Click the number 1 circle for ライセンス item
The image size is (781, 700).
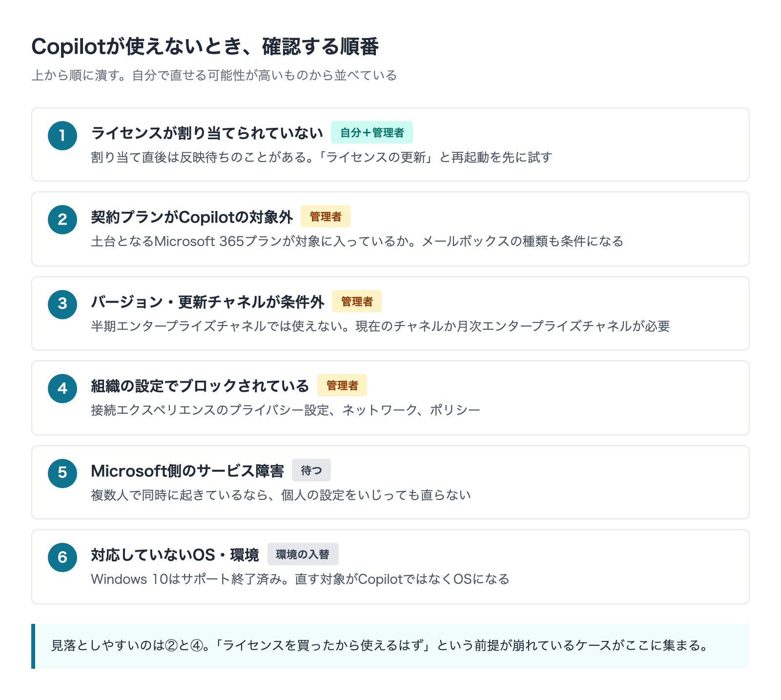click(x=62, y=136)
